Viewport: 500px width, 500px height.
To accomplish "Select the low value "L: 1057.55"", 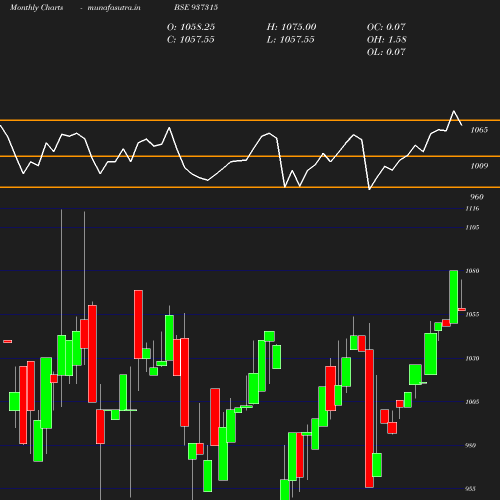I will (290, 40).
